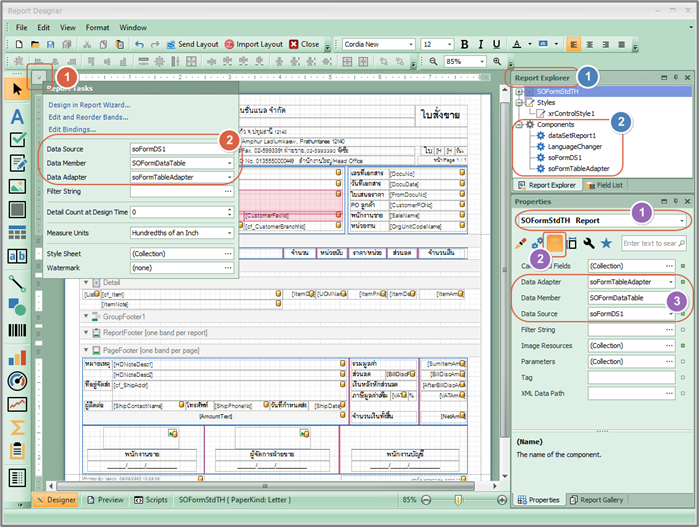Open Data Member dropdown in Report Tasks

tap(229, 162)
